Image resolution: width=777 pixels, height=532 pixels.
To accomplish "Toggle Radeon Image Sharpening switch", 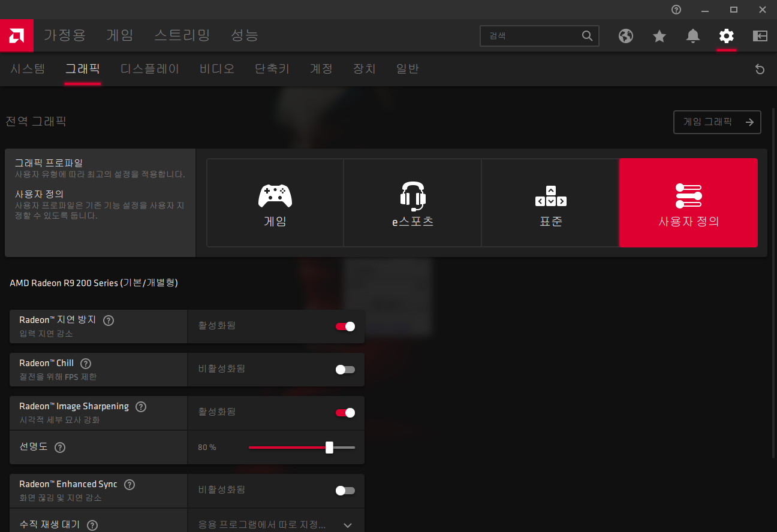I will [x=345, y=413].
